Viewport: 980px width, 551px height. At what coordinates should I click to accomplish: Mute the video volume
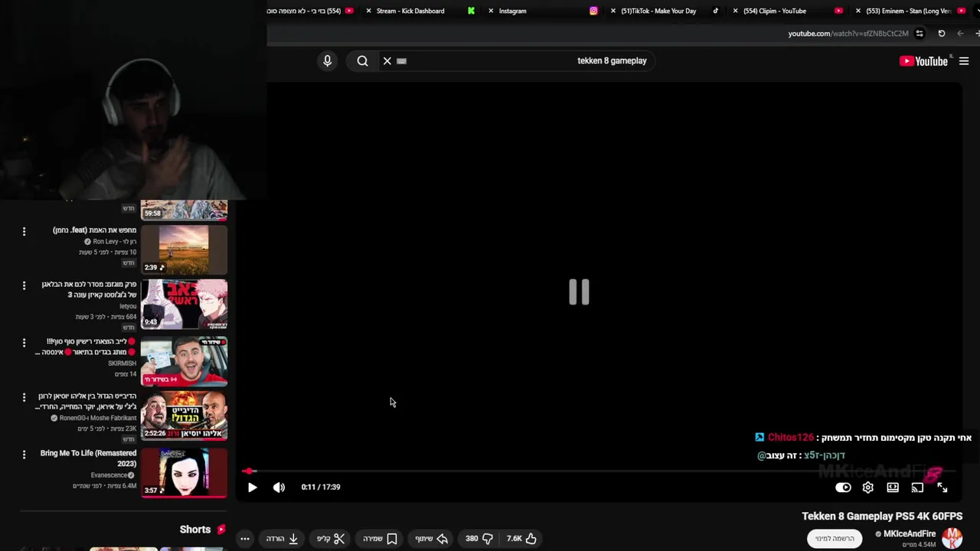click(x=279, y=487)
